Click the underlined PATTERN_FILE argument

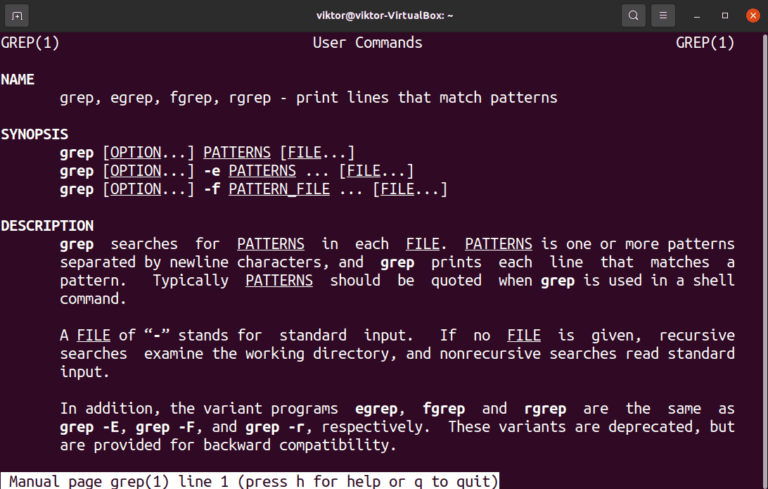point(279,189)
